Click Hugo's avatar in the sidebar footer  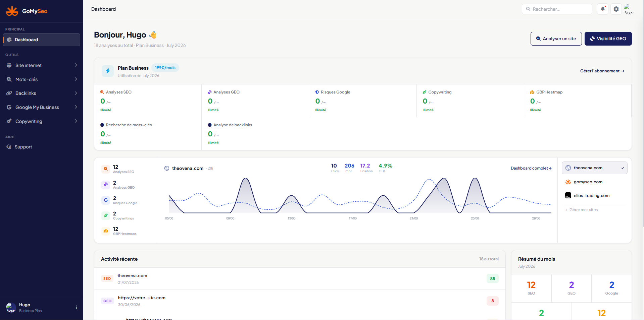point(11,308)
